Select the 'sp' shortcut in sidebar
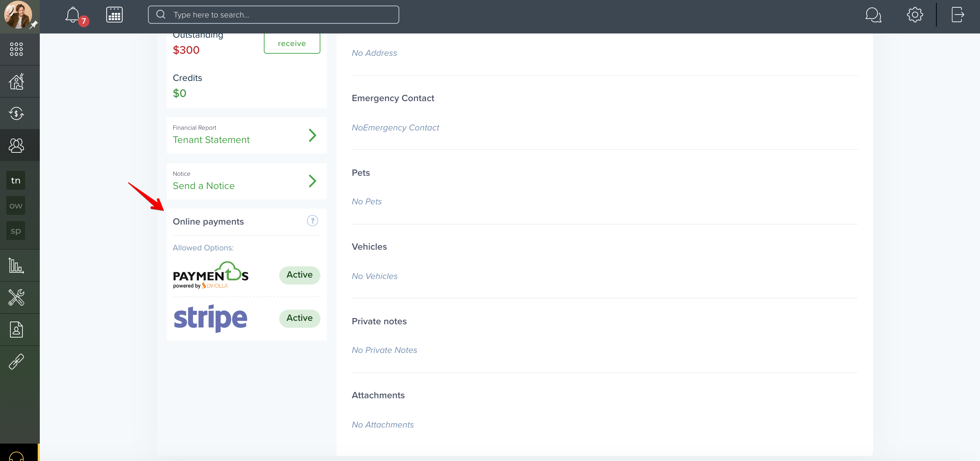The height and width of the screenshot is (461, 980). [16, 231]
